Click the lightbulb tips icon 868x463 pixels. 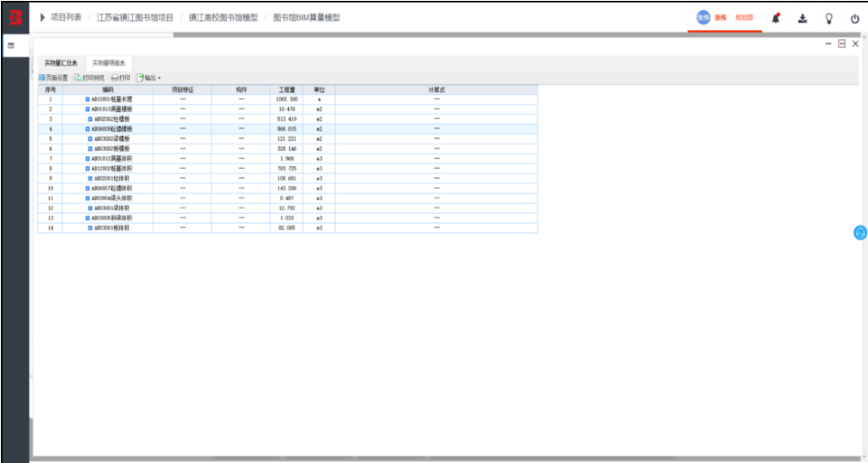(829, 18)
